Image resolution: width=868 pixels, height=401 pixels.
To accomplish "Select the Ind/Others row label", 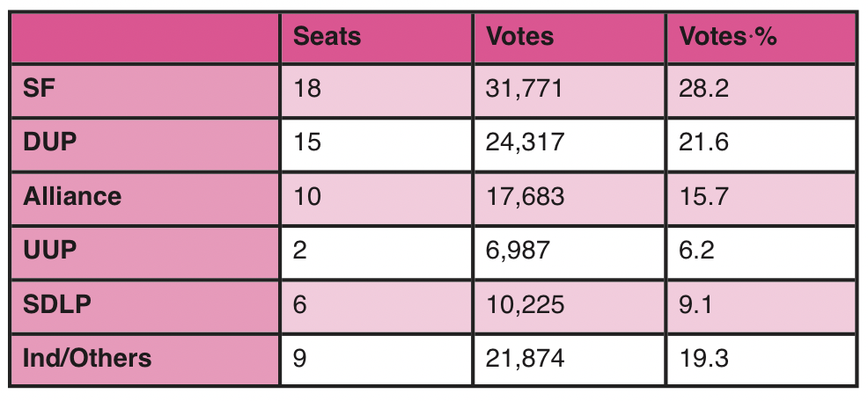I will [87, 358].
